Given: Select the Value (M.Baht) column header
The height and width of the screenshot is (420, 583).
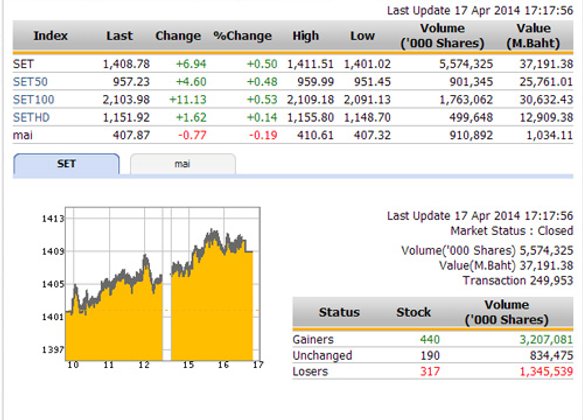Looking at the screenshot, I should click(533, 36).
